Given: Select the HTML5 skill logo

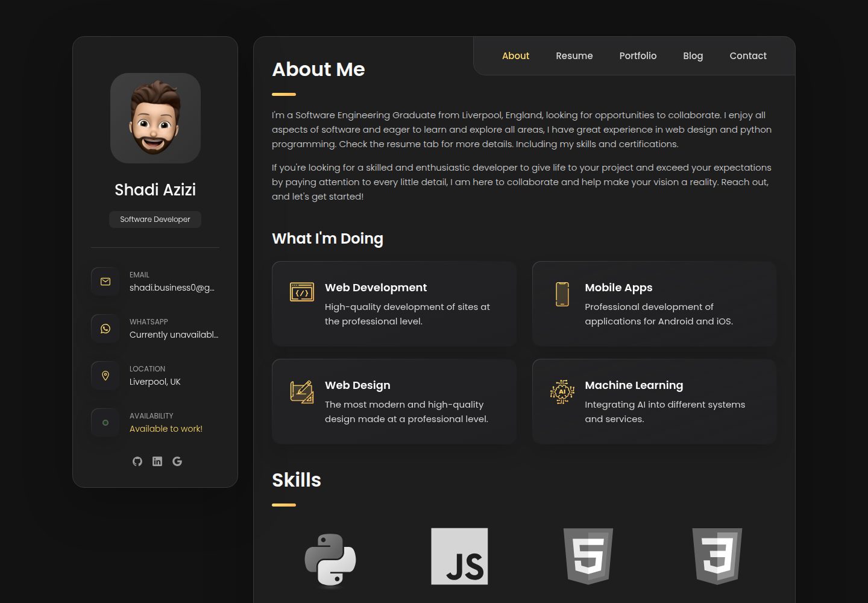Looking at the screenshot, I should (x=588, y=557).
